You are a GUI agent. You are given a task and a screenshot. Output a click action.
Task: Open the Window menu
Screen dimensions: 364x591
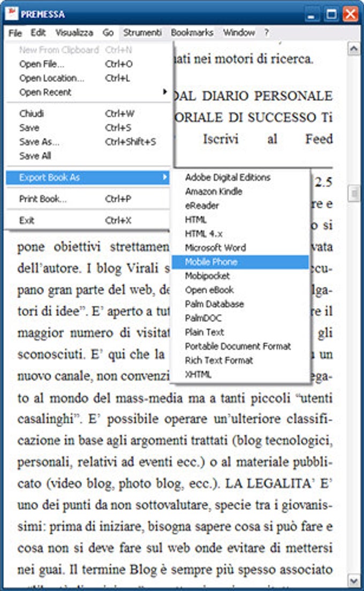click(x=239, y=33)
